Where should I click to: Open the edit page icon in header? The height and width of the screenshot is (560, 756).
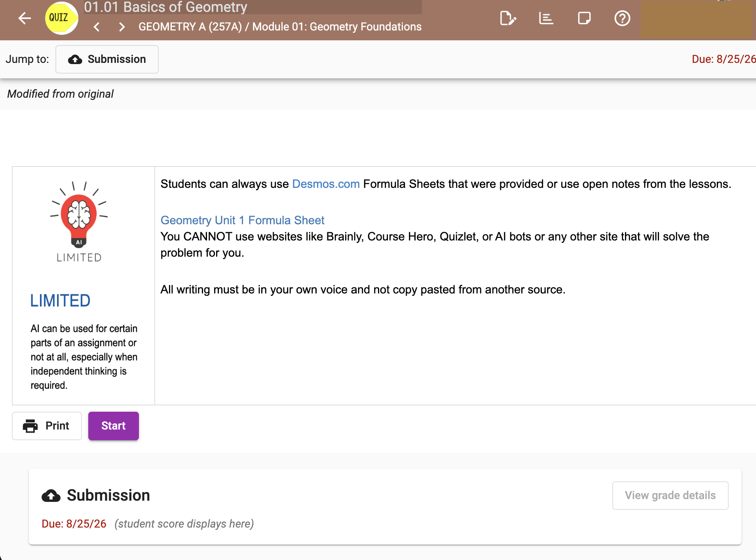(508, 18)
